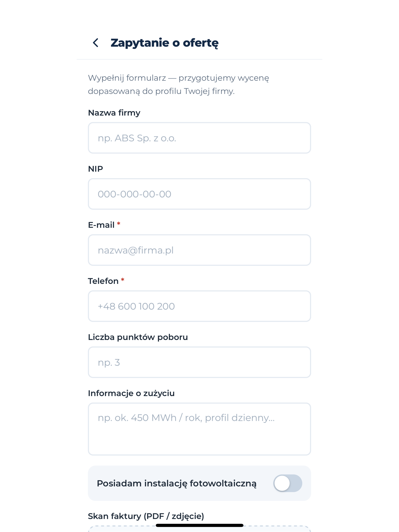
Task: Click the 'Skan faktury (PDF / zdjęcie)' label
Action: coord(146,516)
